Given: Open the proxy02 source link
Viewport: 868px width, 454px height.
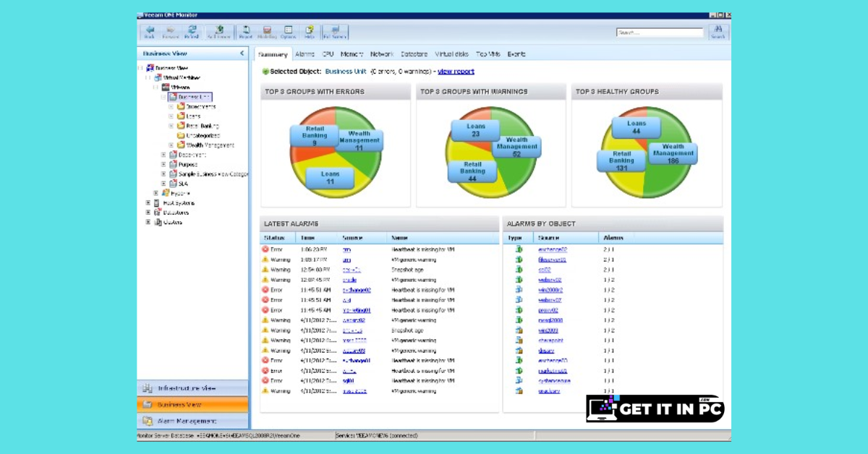Looking at the screenshot, I should [x=549, y=309].
